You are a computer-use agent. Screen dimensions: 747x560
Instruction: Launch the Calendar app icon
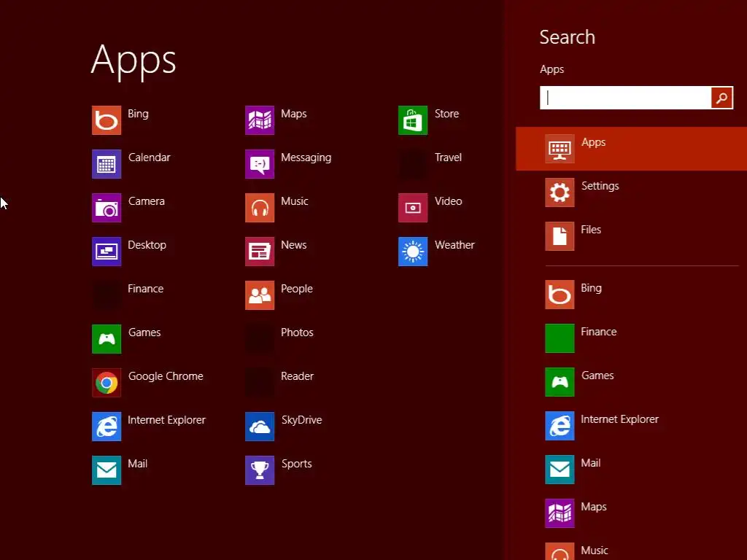pyautogui.click(x=107, y=164)
